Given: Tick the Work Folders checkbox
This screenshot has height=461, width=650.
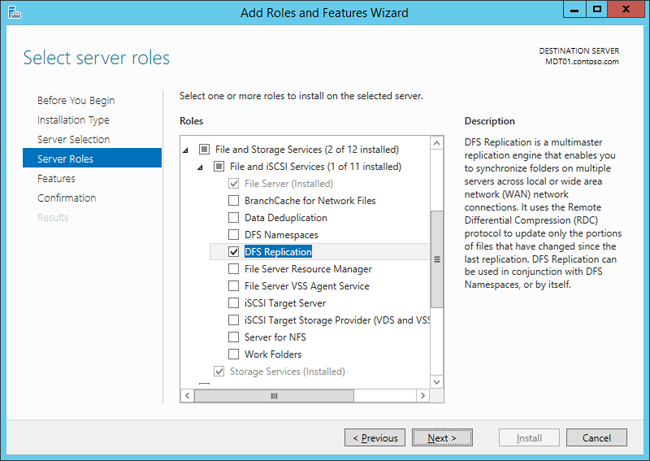Looking at the screenshot, I should 234,354.
